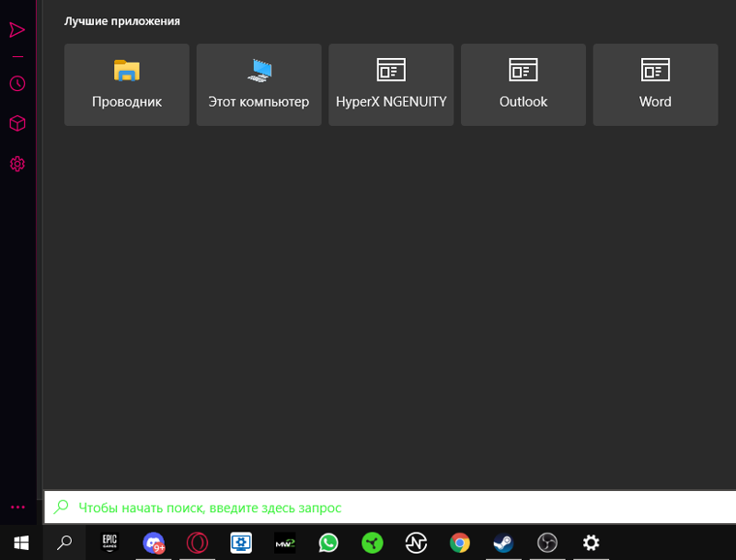Click the search query input field
Viewport: 736px width, 560px height.
pyautogui.click(x=390, y=508)
